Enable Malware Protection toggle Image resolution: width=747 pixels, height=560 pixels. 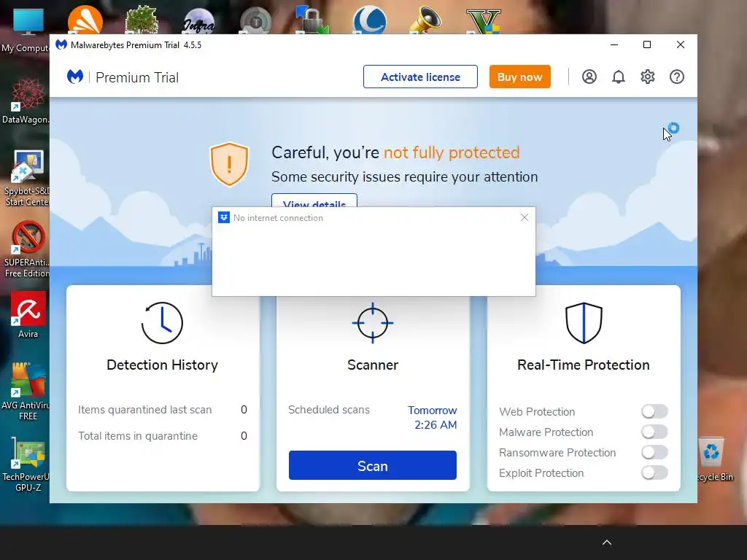[x=654, y=432]
